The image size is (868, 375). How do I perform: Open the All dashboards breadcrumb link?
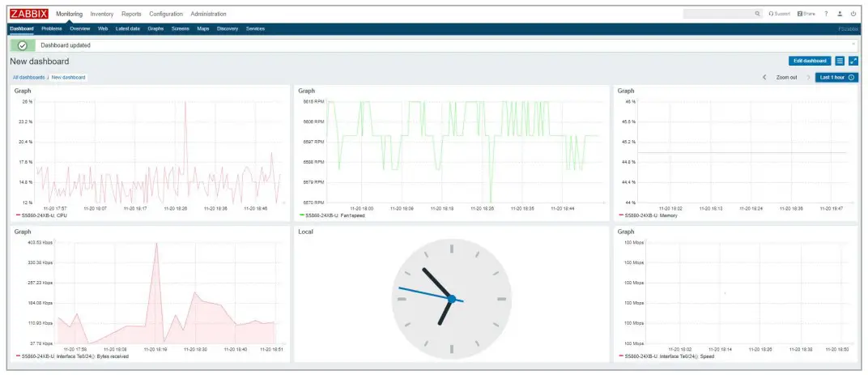[29, 78]
